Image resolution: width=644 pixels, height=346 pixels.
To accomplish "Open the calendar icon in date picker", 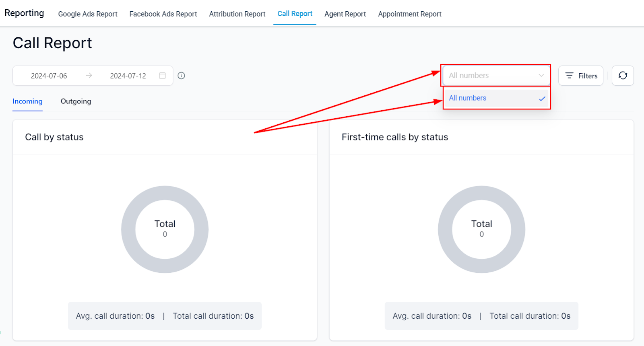I will (163, 76).
